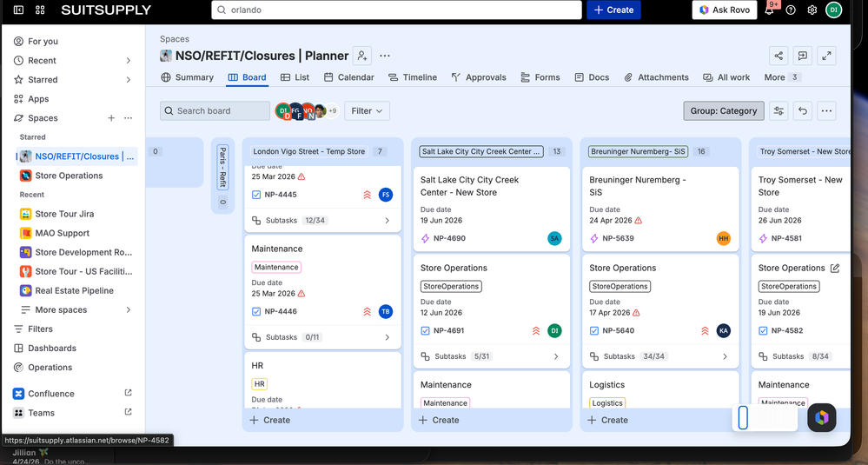Open the settings gear icon

[x=812, y=10]
